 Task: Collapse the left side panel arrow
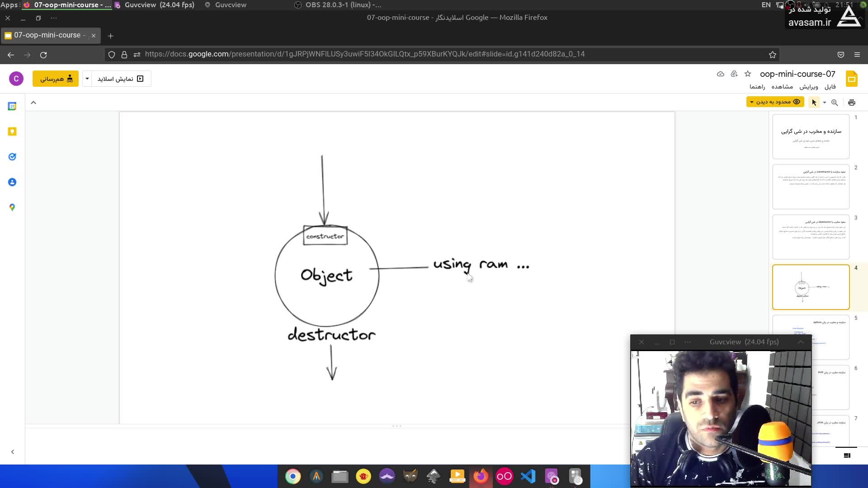click(x=13, y=452)
